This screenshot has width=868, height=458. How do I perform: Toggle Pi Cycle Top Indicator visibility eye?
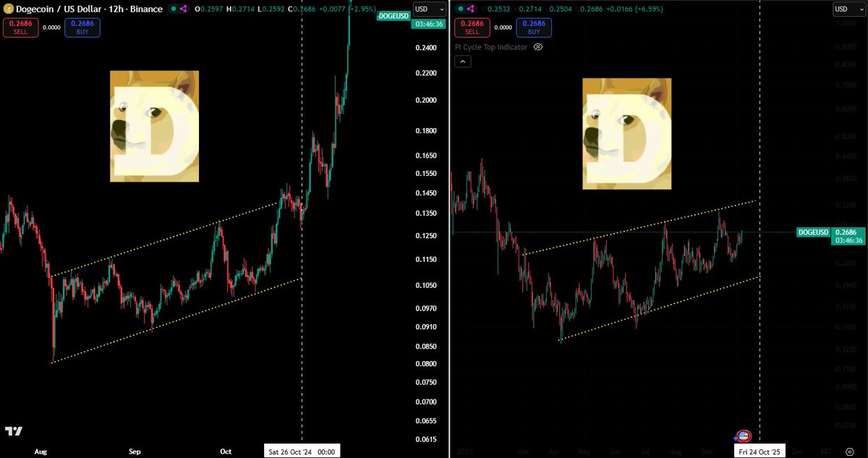pyautogui.click(x=538, y=47)
